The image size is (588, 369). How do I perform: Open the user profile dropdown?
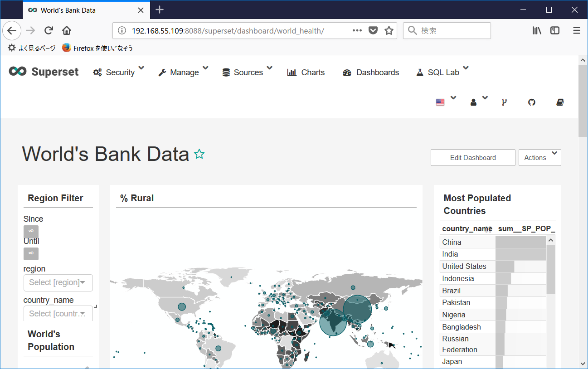click(478, 102)
